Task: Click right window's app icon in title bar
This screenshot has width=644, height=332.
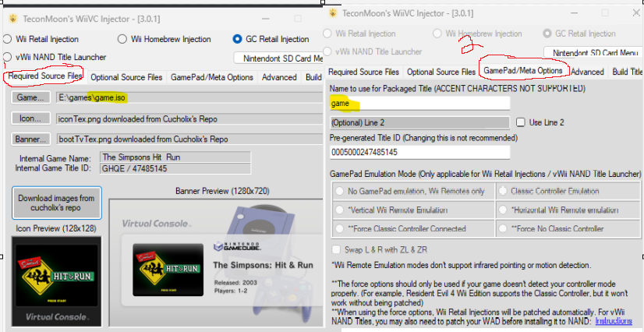Action: point(333,12)
